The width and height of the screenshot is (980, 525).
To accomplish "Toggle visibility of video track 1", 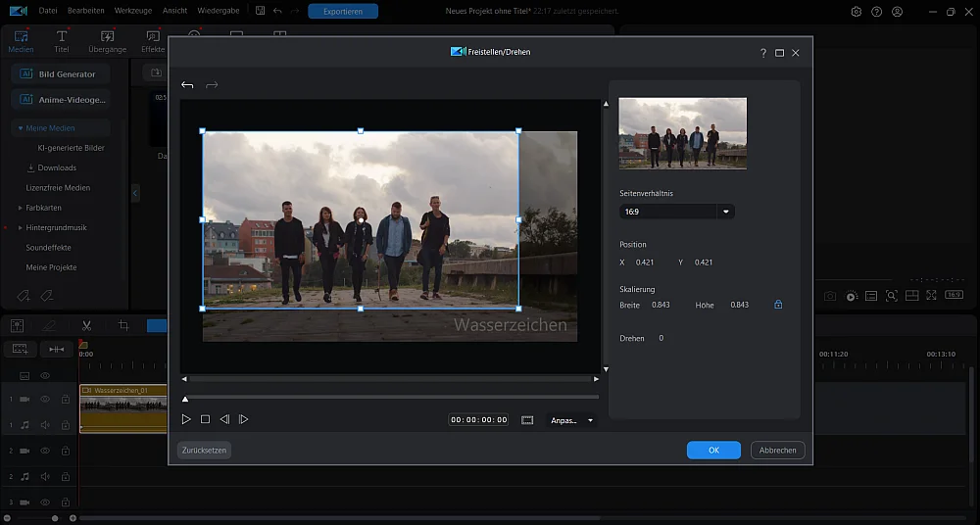I will pos(45,400).
